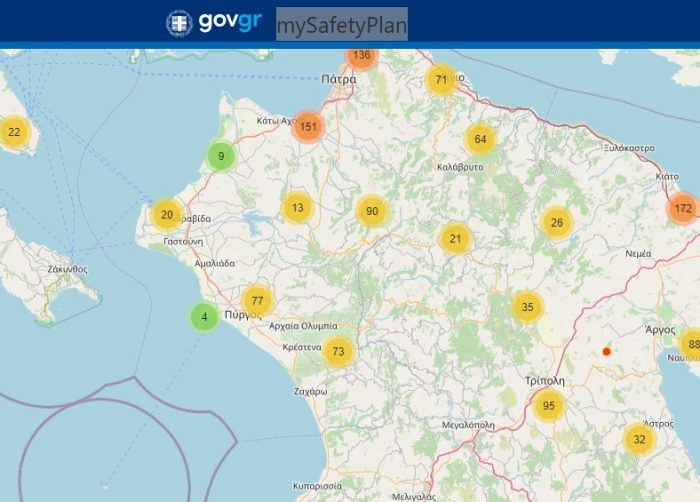The height and width of the screenshot is (502, 700).
Task: Click the green cluster marker labeled 4
Action: tap(205, 318)
